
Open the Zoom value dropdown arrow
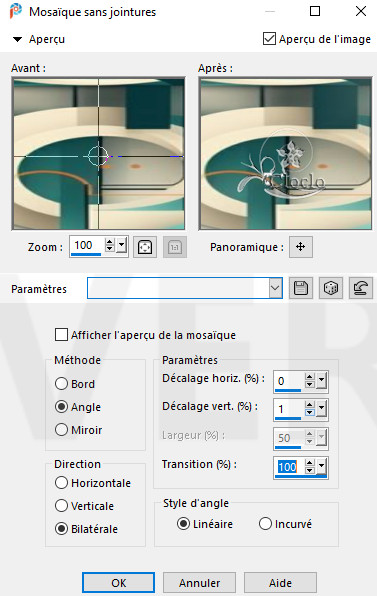[122, 245]
